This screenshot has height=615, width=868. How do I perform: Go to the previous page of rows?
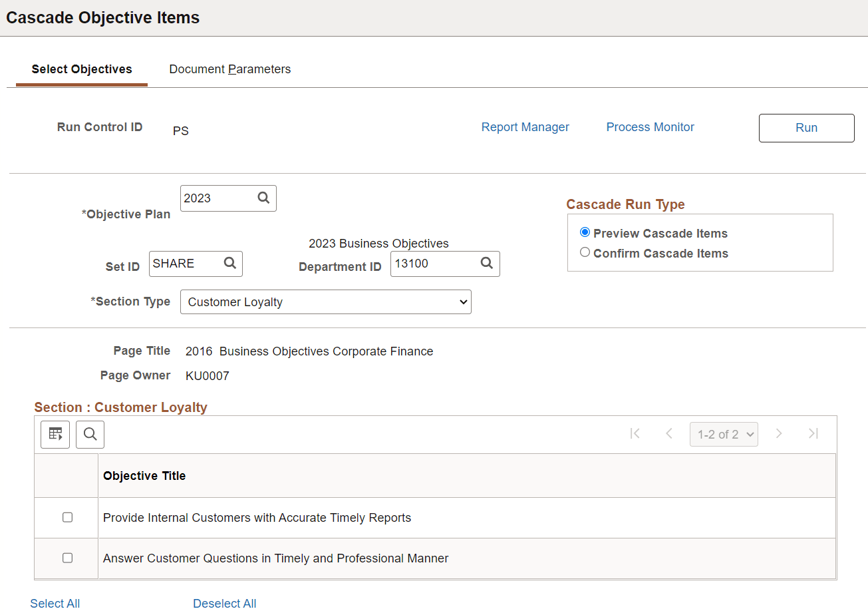coord(669,434)
